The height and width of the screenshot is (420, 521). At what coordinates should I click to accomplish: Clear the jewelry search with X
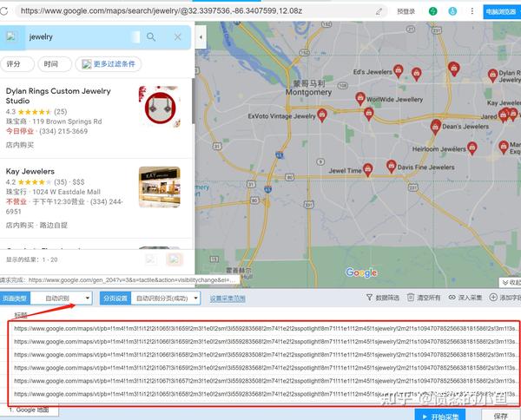click(178, 36)
